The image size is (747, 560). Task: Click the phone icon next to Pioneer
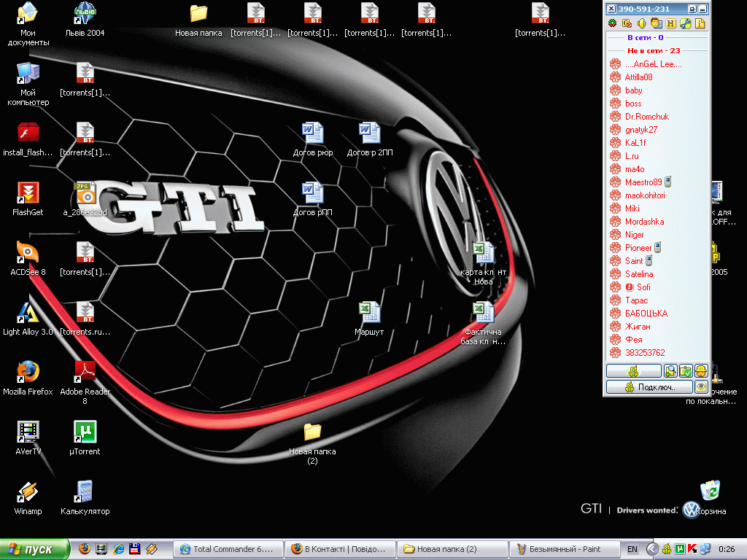click(x=657, y=247)
